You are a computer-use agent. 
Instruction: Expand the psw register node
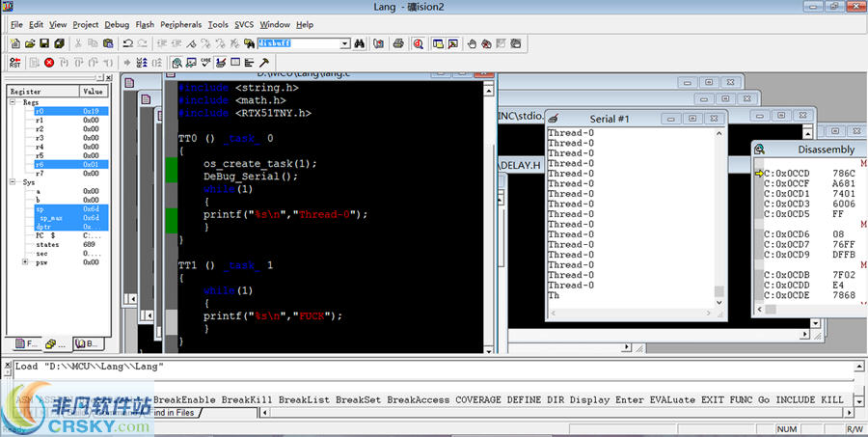25,262
